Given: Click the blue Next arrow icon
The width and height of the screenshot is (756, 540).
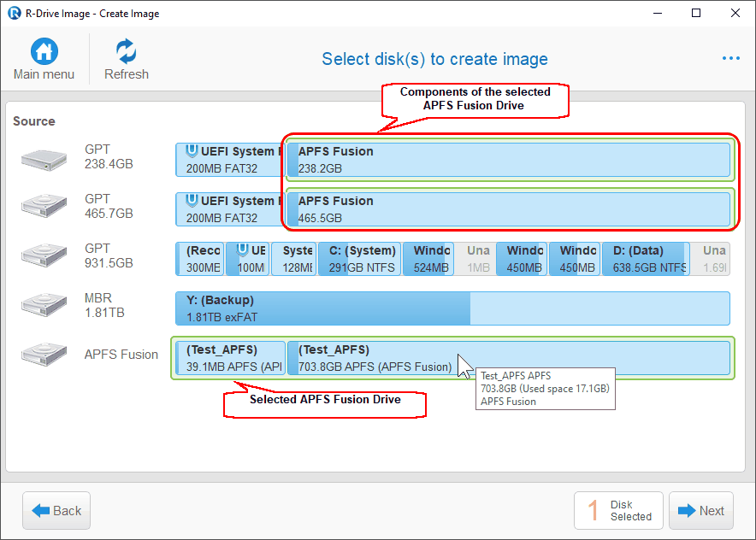Looking at the screenshot, I should point(687,511).
